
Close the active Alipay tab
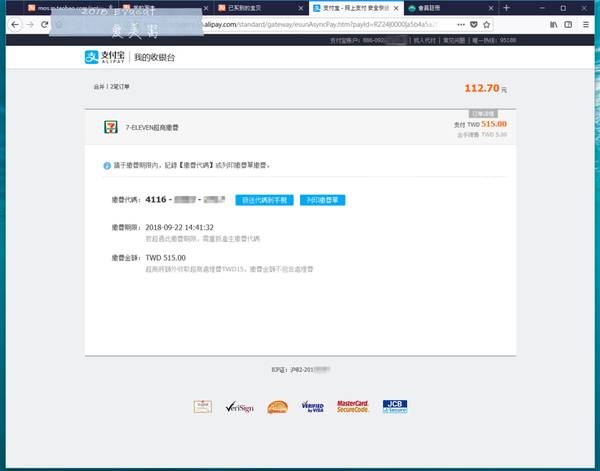pos(396,8)
